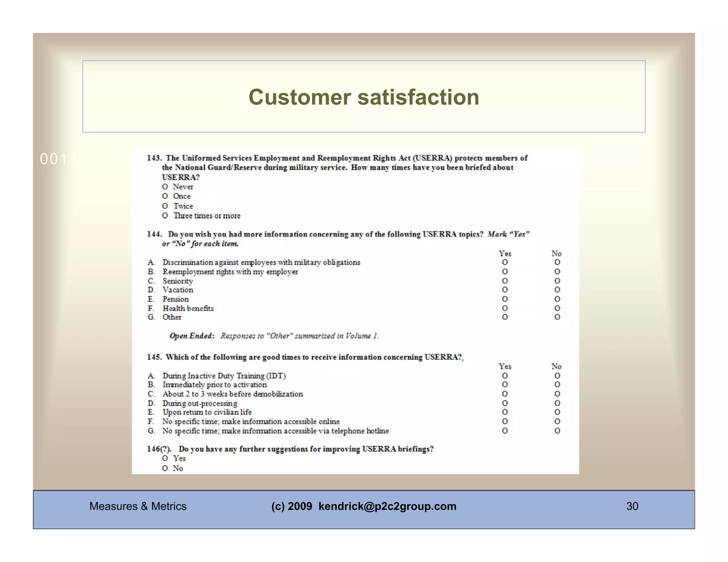The height and width of the screenshot is (562, 728).
Task: Mark No for Discrimination against employees
Action: [x=557, y=262]
